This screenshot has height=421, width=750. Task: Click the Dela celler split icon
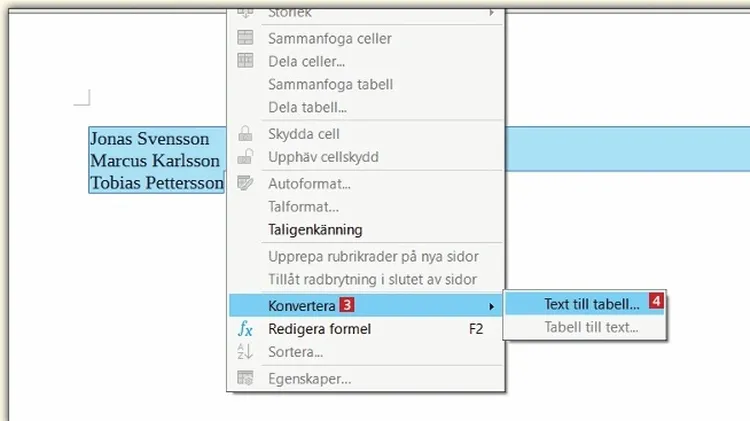pyautogui.click(x=245, y=61)
